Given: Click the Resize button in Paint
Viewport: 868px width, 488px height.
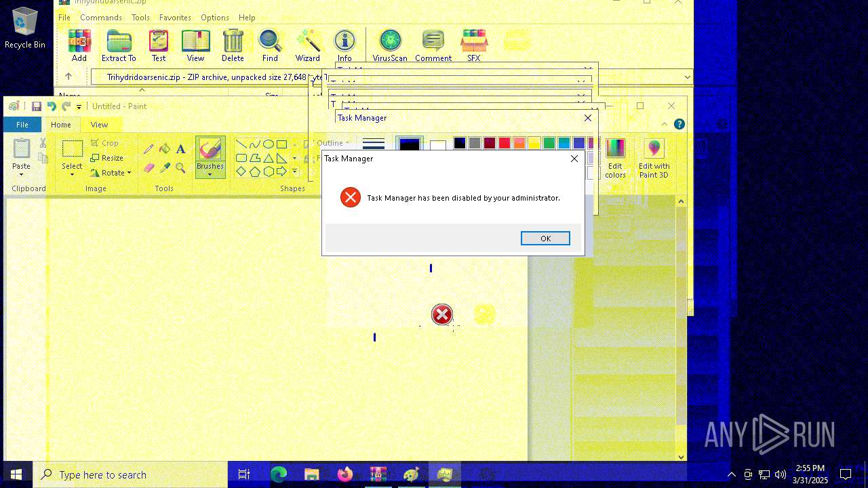Looking at the screenshot, I should click(106, 158).
